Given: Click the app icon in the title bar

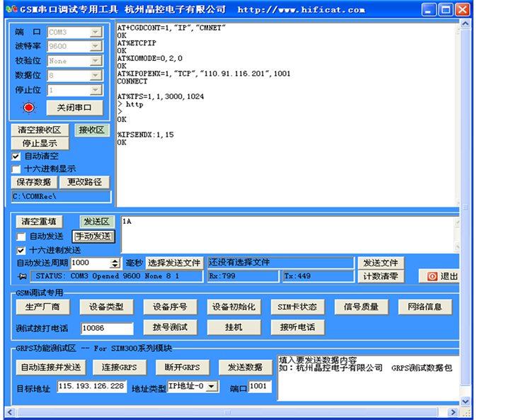Looking at the screenshot, I should 13,10.
